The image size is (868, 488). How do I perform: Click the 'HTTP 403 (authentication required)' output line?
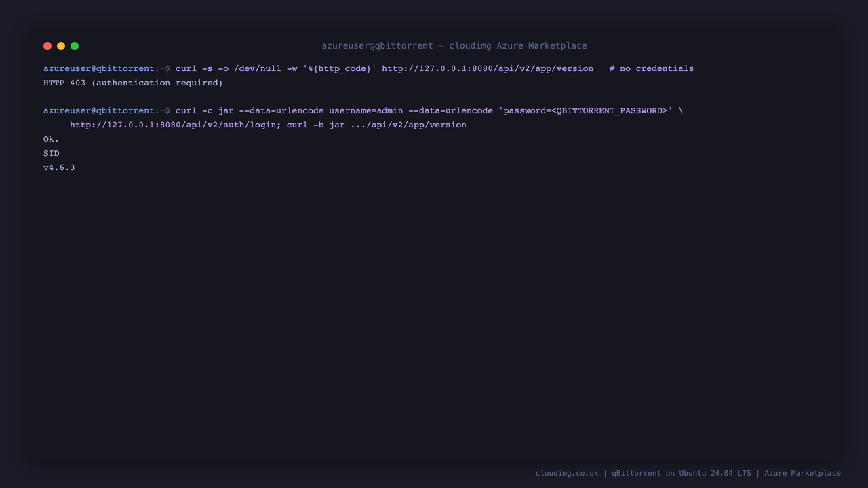(x=133, y=83)
